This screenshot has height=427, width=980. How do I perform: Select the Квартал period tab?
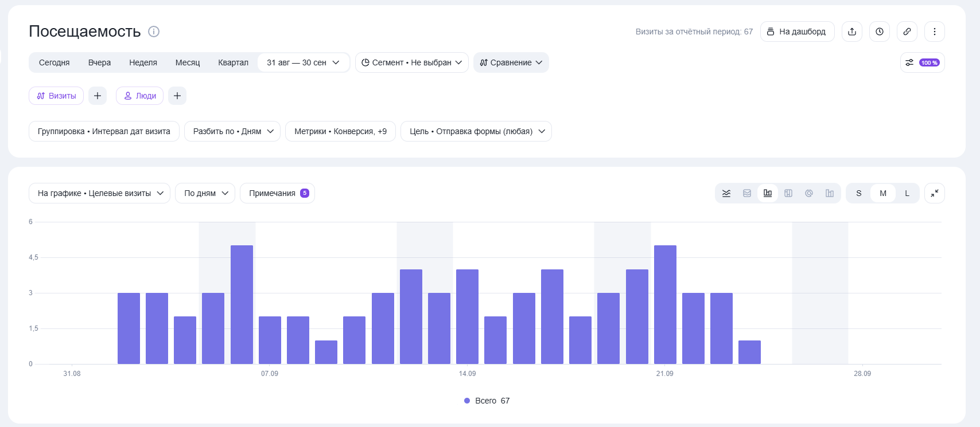[233, 62]
